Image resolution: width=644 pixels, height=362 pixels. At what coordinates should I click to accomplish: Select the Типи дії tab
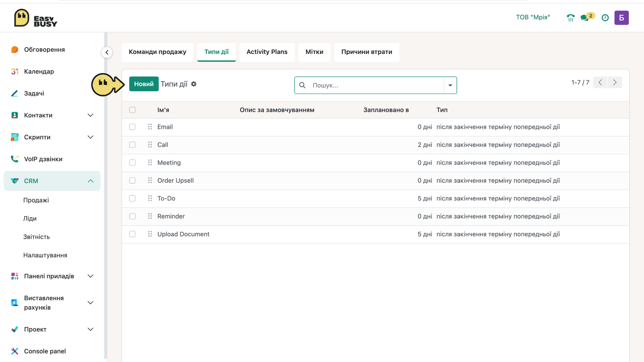pos(216,52)
